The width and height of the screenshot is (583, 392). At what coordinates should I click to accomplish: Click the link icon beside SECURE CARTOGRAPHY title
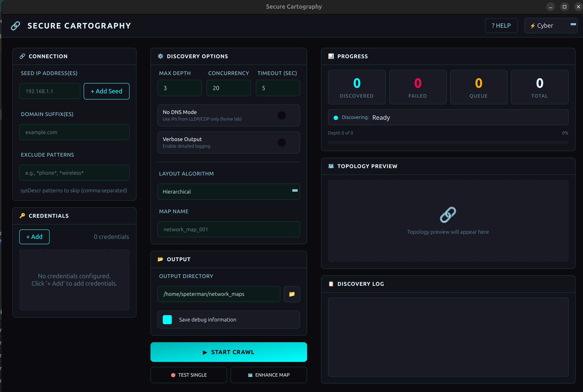[x=16, y=25]
